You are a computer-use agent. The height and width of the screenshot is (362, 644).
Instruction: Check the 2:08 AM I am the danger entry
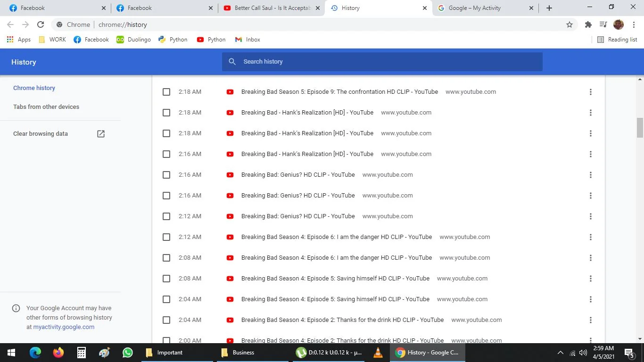(x=166, y=258)
